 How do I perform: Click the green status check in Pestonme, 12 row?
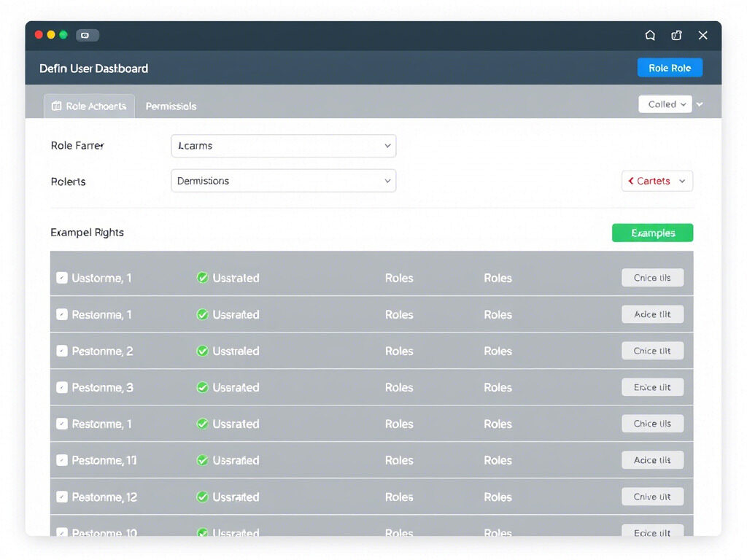click(x=203, y=497)
